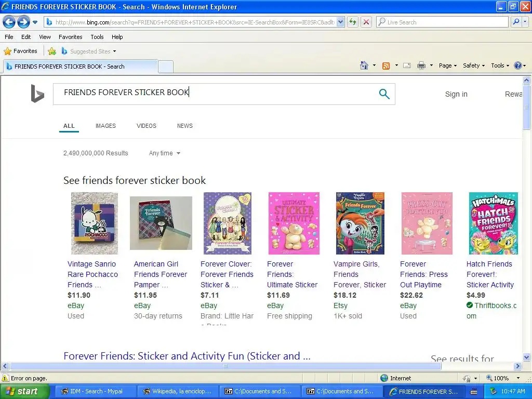Open the View menu
The width and height of the screenshot is (532, 399).
pyautogui.click(x=45, y=37)
